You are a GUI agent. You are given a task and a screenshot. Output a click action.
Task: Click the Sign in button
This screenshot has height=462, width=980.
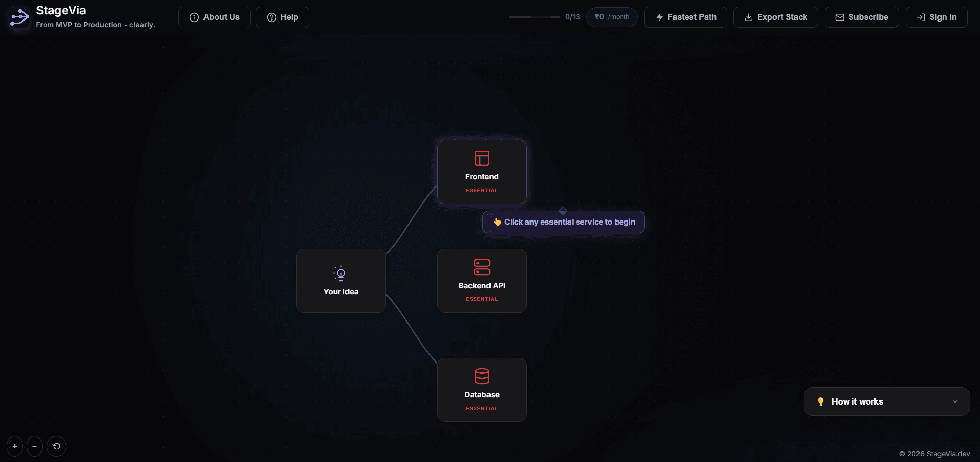[x=936, y=17]
